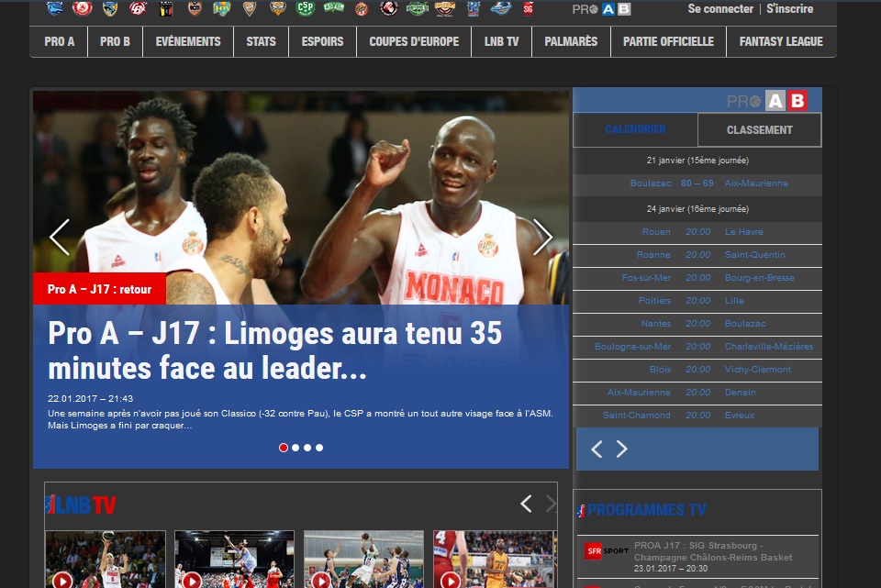Screen dimensions: 881x588
Task: Go to previous matchday in the calendar widget
Action: pyautogui.click(x=597, y=449)
